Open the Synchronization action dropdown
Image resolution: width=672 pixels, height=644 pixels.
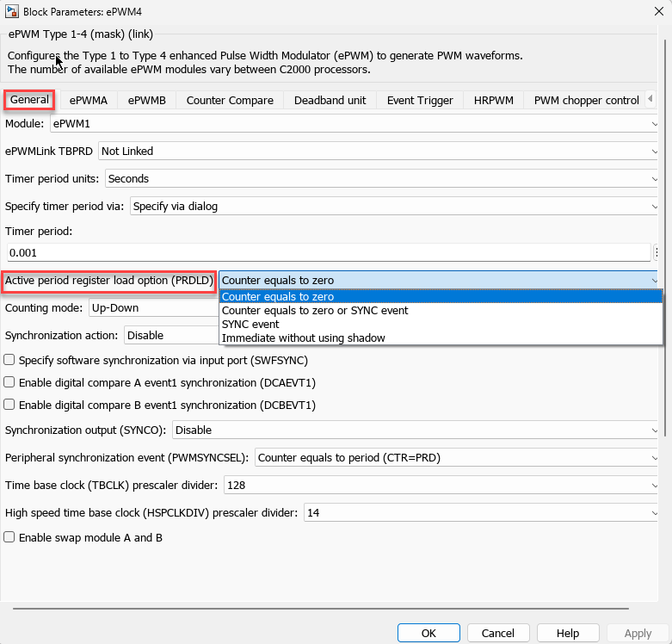(x=171, y=335)
